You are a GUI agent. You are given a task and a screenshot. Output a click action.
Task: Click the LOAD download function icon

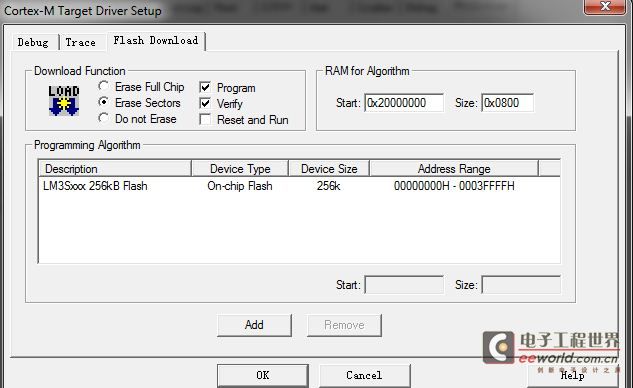point(64,101)
